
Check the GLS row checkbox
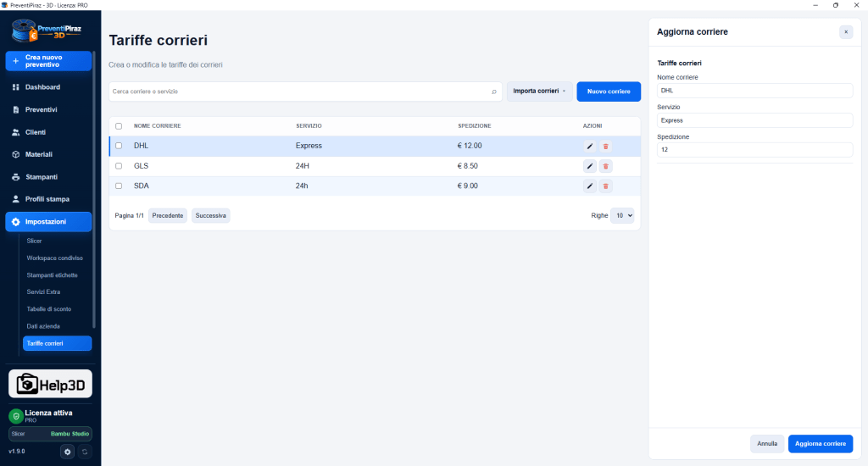click(119, 166)
